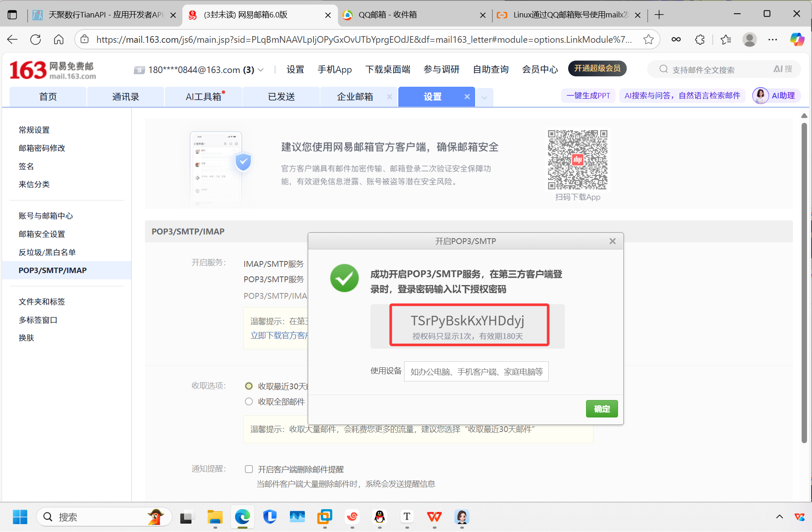
Task: Click the green 确定 button
Action: 601,409
